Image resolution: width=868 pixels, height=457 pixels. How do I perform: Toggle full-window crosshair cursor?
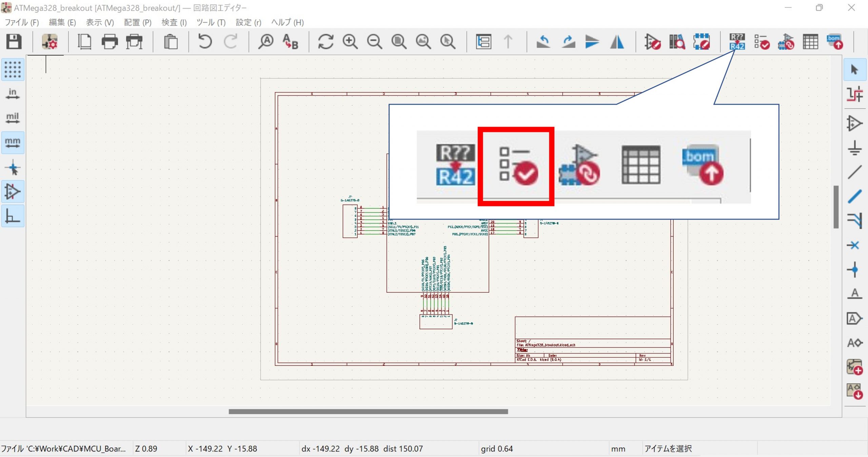pos(13,167)
